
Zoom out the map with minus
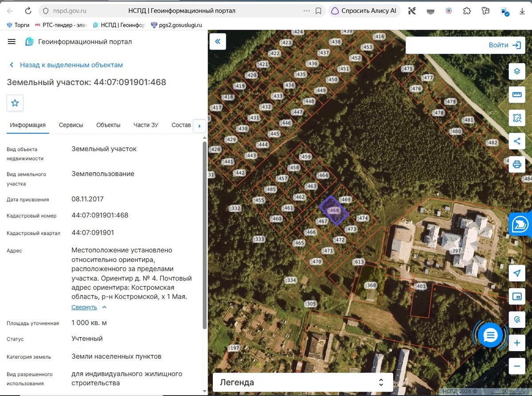click(x=516, y=366)
